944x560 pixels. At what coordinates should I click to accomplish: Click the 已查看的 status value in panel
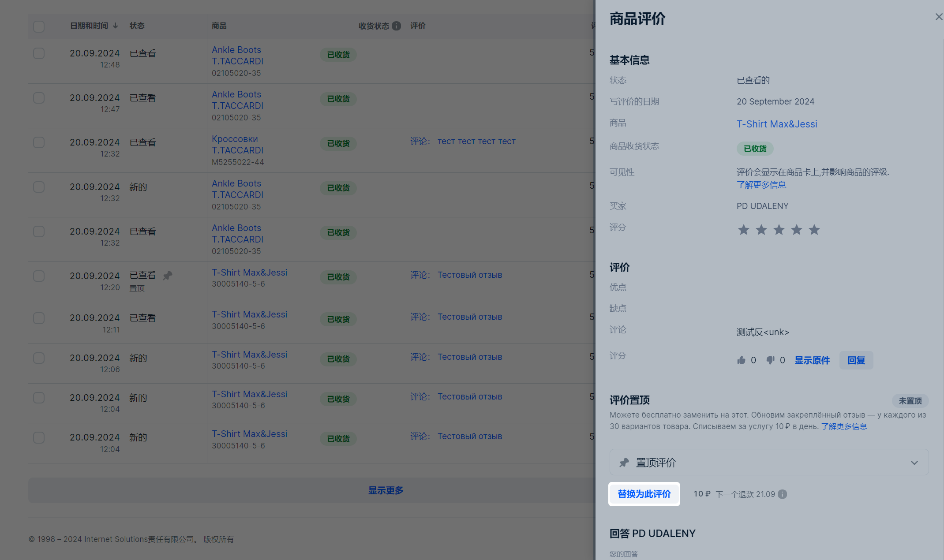(x=753, y=80)
